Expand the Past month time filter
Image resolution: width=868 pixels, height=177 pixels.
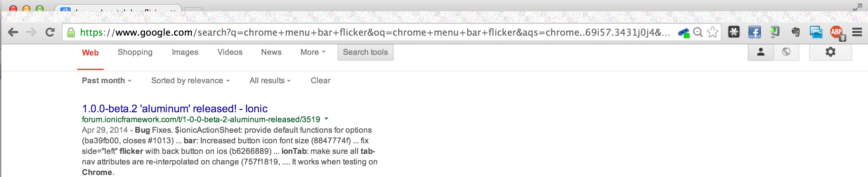(x=106, y=81)
